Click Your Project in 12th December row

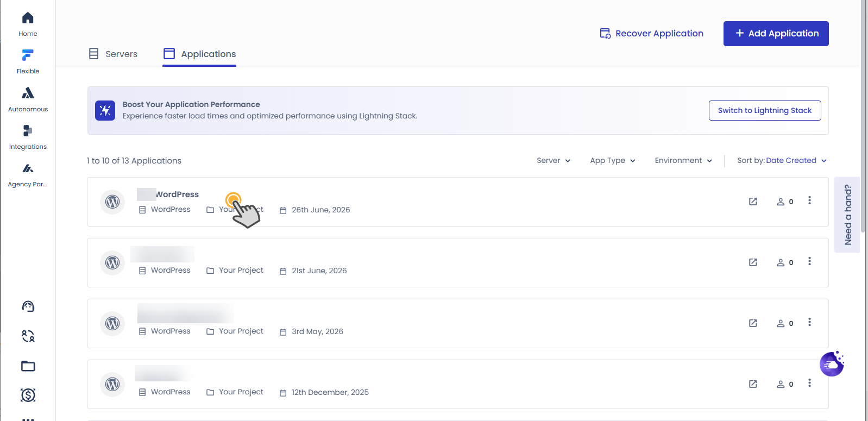pyautogui.click(x=241, y=392)
